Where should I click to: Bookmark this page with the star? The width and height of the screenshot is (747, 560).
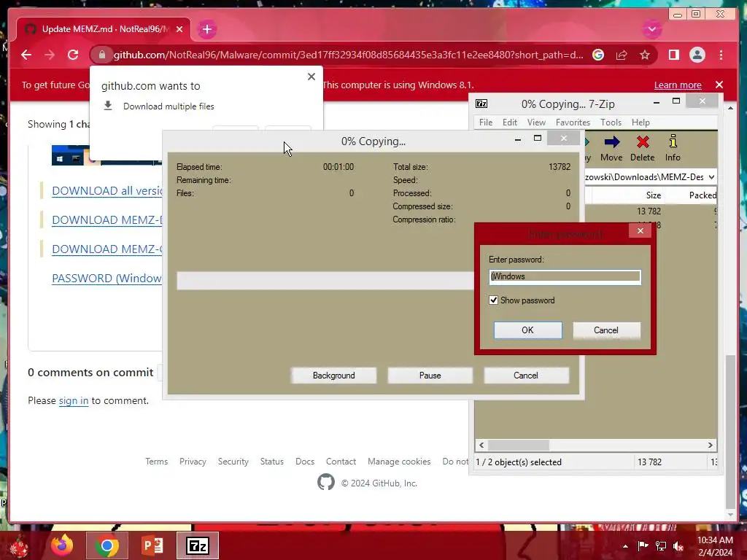(645, 55)
